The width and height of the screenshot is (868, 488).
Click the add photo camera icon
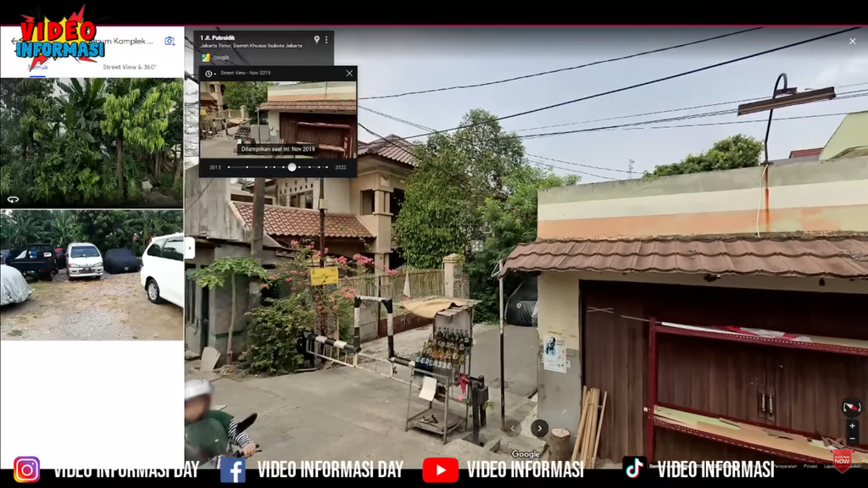point(170,41)
